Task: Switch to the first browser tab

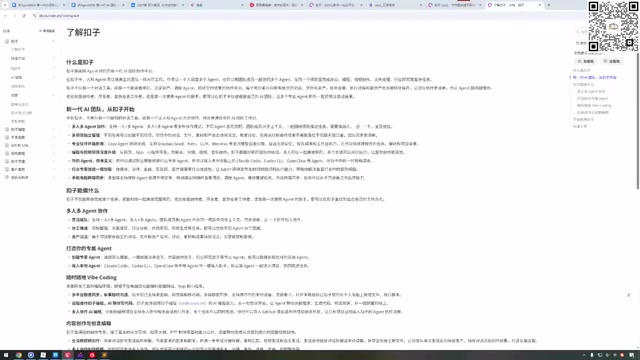Action: coord(38,5)
